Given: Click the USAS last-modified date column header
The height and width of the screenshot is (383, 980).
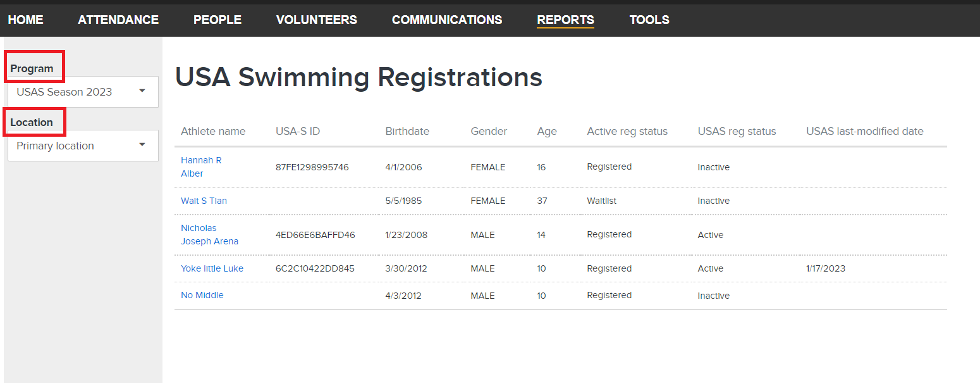Looking at the screenshot, I should tap(865, 131).
